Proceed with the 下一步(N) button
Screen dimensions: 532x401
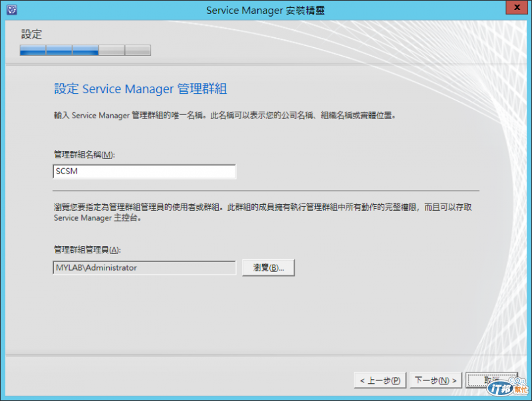(x=436, y=380)
